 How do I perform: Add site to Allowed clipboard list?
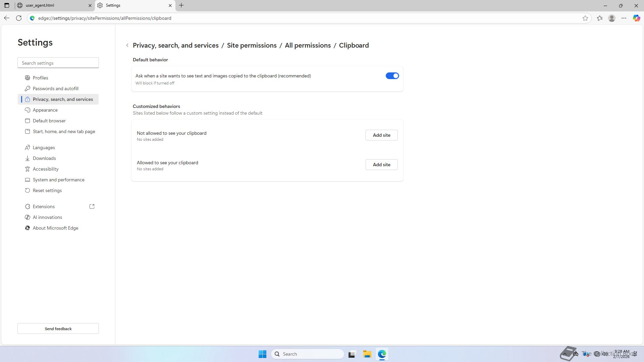[x=381, y=165]
